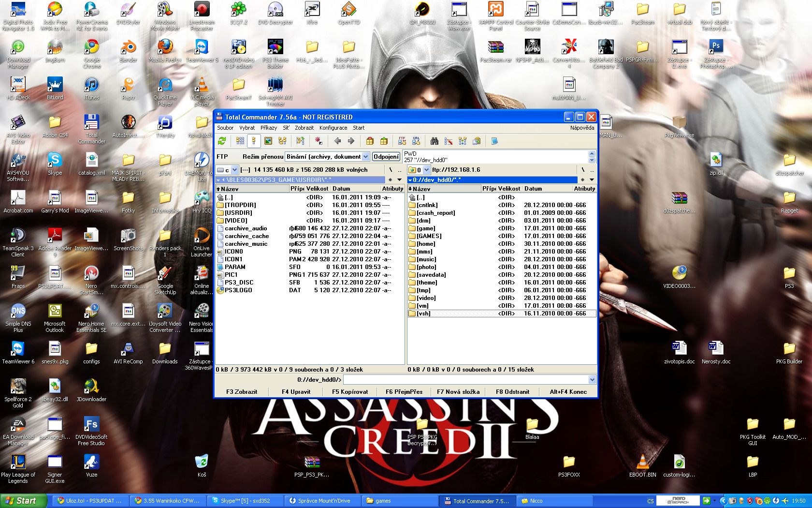Open the Soubor menu
Viewport: 812px width, 508px height.
point(225,128)
